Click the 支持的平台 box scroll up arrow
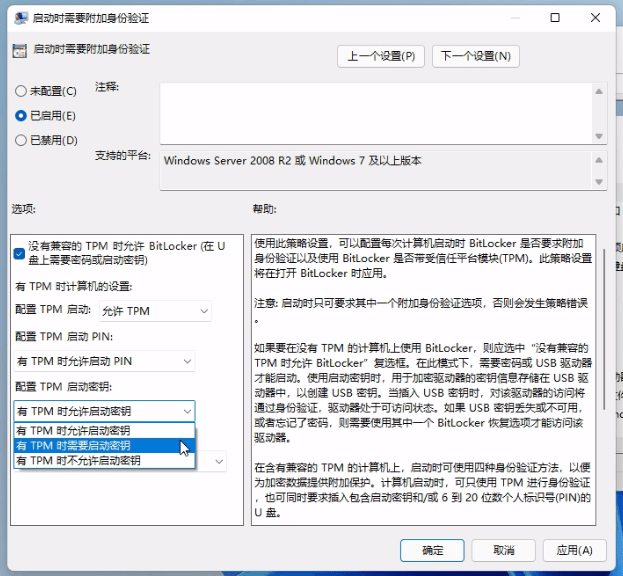The image size is (623, 576). 599,160
